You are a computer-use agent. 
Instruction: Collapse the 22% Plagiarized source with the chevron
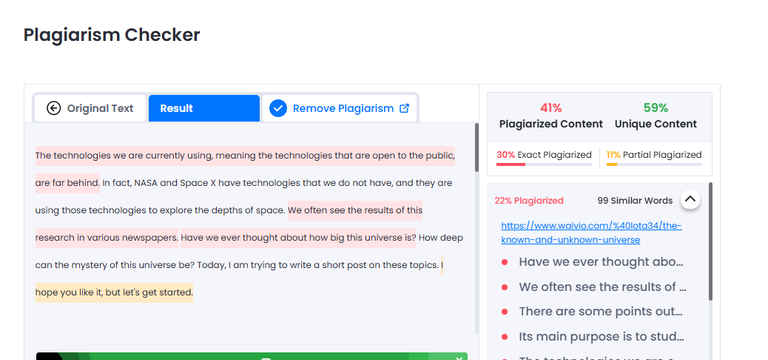coord(690,199)
